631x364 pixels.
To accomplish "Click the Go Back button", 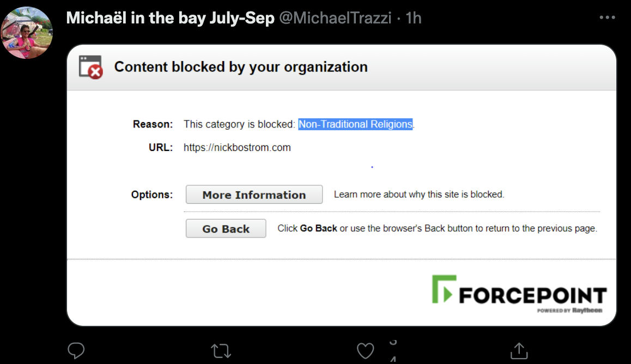I will (226, 228).
